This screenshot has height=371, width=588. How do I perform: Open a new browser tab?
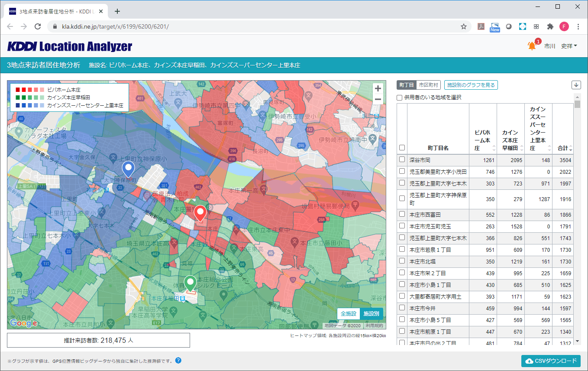coord(117,11)
